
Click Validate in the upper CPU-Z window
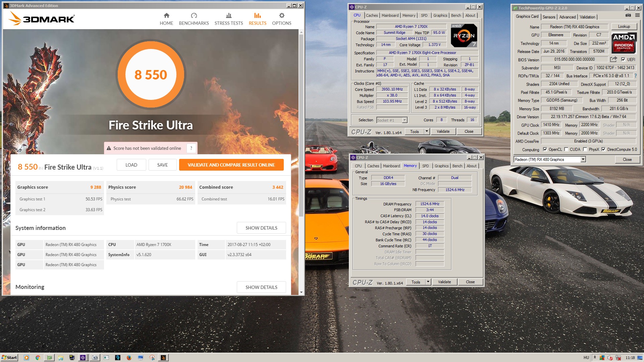(443, 131)
